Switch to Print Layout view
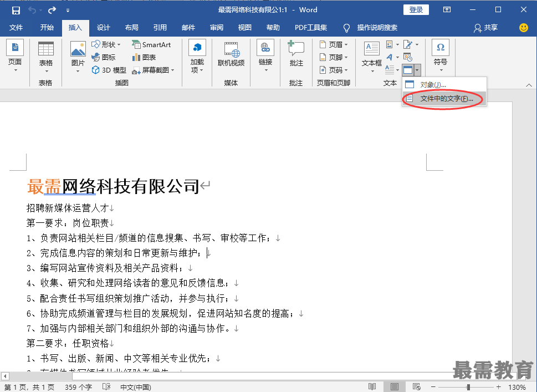The height and width of the screenshot is (392, 537). (x=395, y=387)
